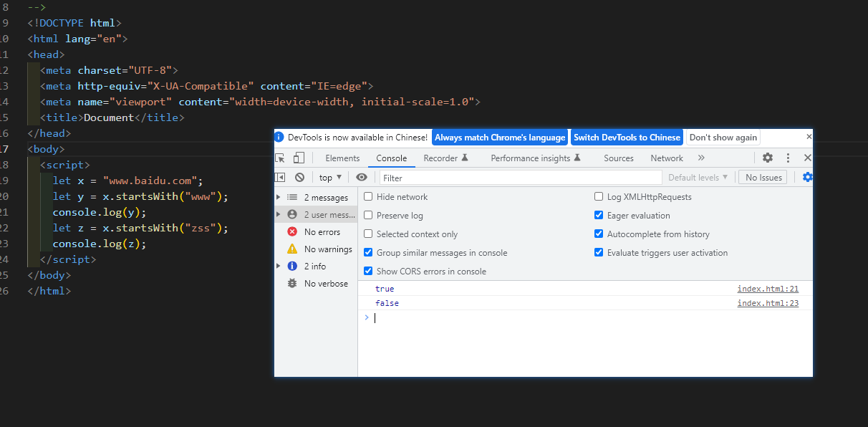Toggle the console sidebar icon
This screenshot has width=868, height=427.
pos(280,177)
